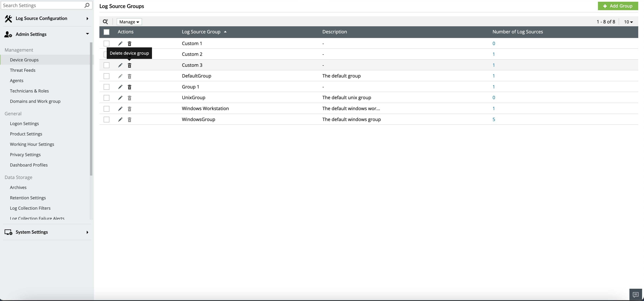Click edit pencil for UnixGroup row
This screenshot has width=644, height=301.
point(120,98)
